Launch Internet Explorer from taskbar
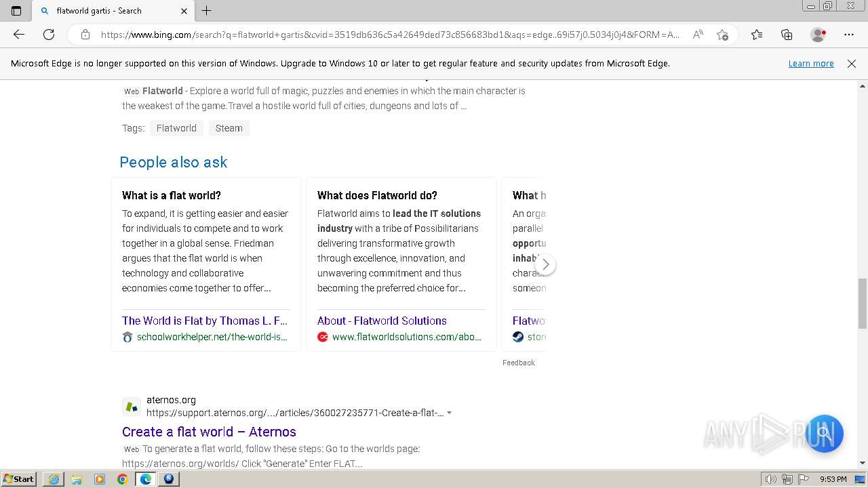868x488 pixels. (x=54, y=479)
